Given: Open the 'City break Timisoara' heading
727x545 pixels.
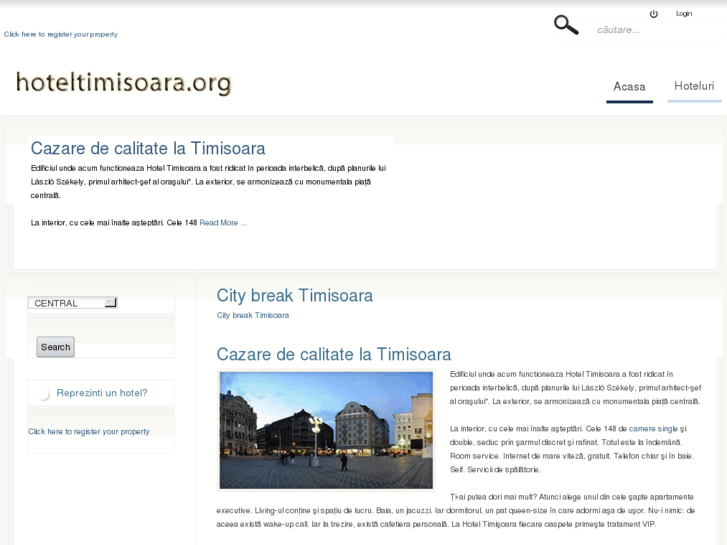Looking at the screenshot, I should tap(295, 295).
